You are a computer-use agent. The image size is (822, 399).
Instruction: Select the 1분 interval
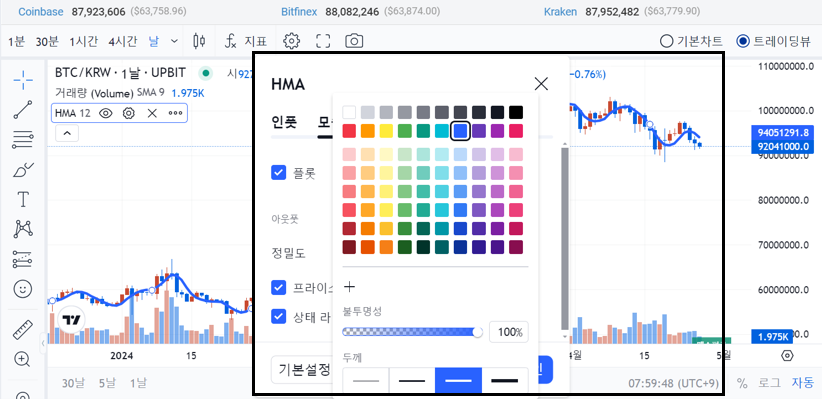coord(17,41)
